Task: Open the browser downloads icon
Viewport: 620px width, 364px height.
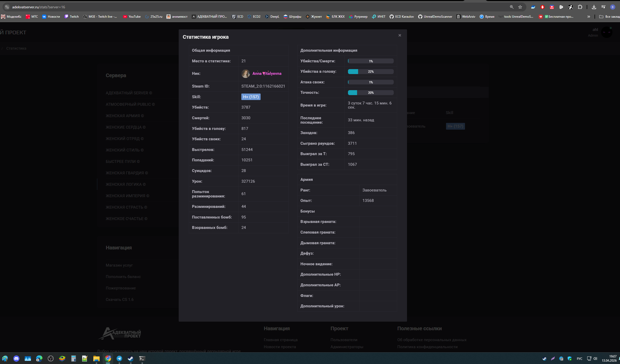Action: point(594,7)
